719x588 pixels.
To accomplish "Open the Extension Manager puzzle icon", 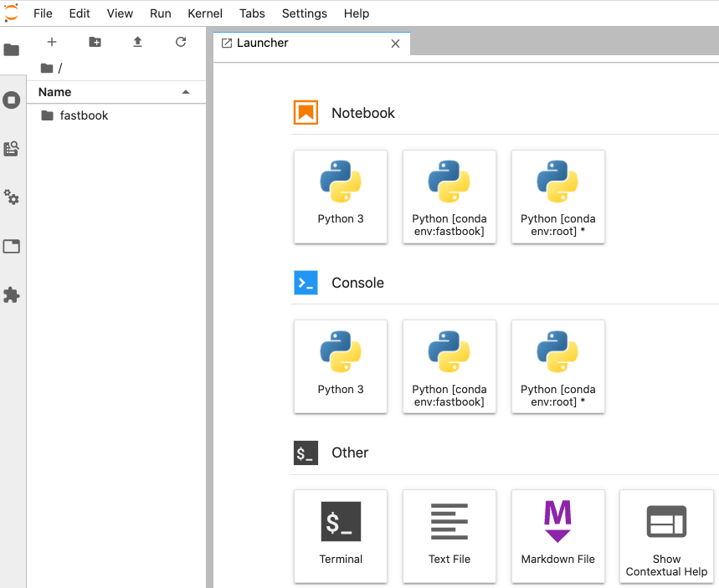I will click(12, 295).
